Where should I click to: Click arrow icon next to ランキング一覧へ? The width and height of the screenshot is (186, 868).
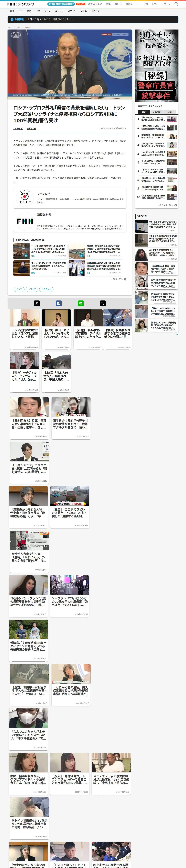[176, 205]
